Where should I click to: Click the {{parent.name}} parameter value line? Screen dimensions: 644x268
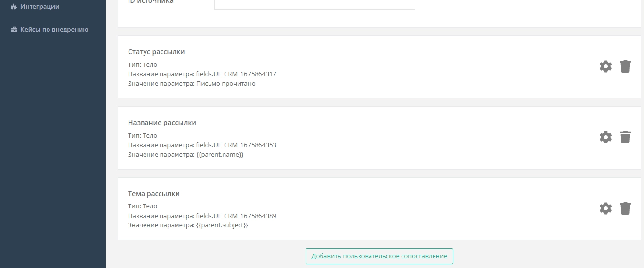point(186,155)
